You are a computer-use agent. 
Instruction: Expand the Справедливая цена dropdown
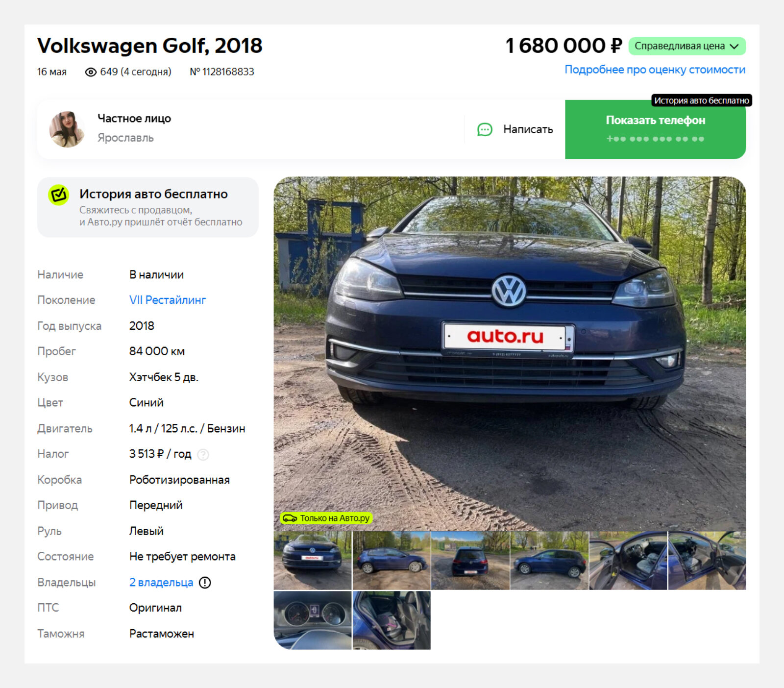687,46
